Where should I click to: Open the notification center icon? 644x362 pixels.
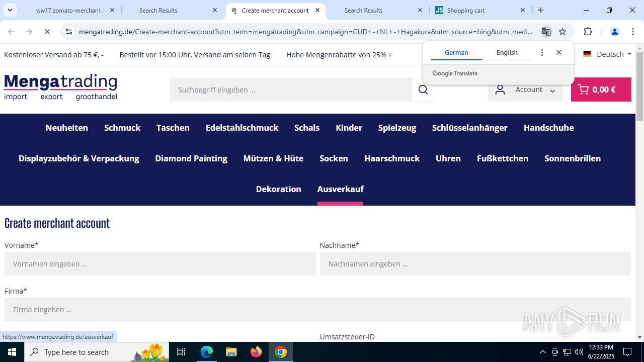point(627,352)
